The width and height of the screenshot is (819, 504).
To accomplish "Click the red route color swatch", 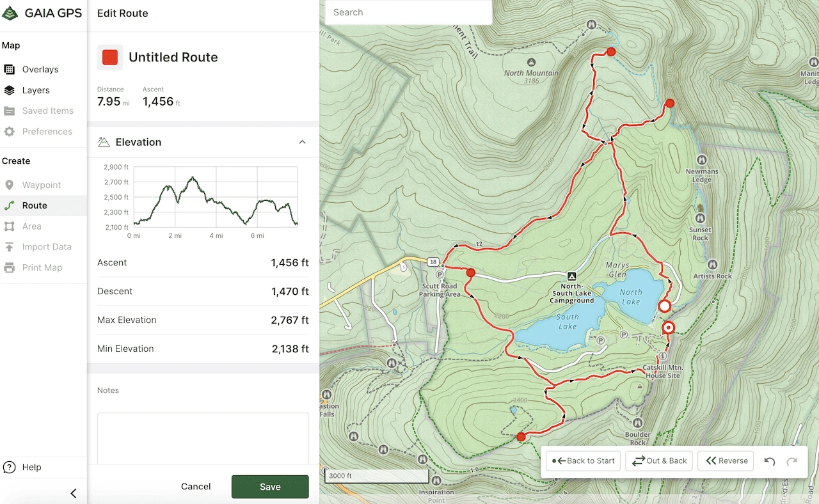I will pos(110,57).
